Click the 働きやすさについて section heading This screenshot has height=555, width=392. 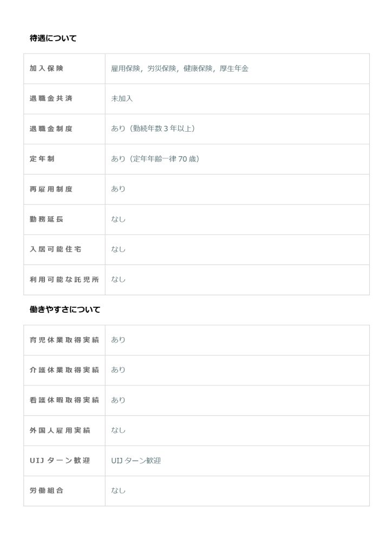tap(65, 309)
